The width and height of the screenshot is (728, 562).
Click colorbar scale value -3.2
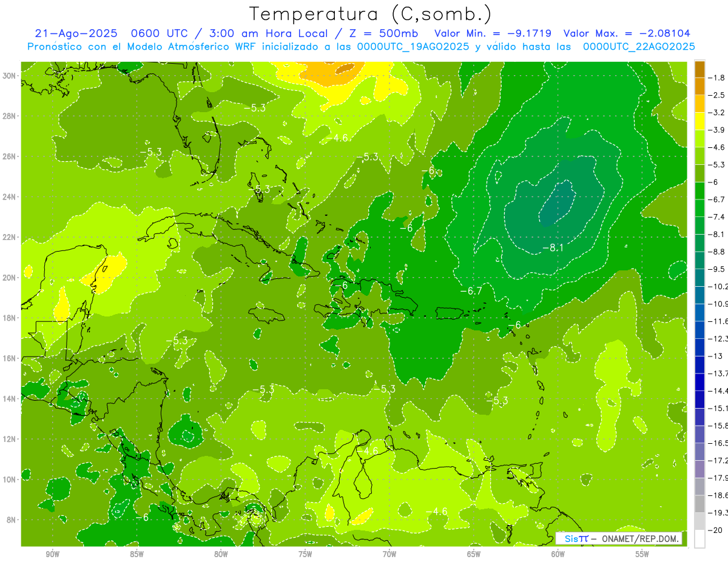coord(718,113)
